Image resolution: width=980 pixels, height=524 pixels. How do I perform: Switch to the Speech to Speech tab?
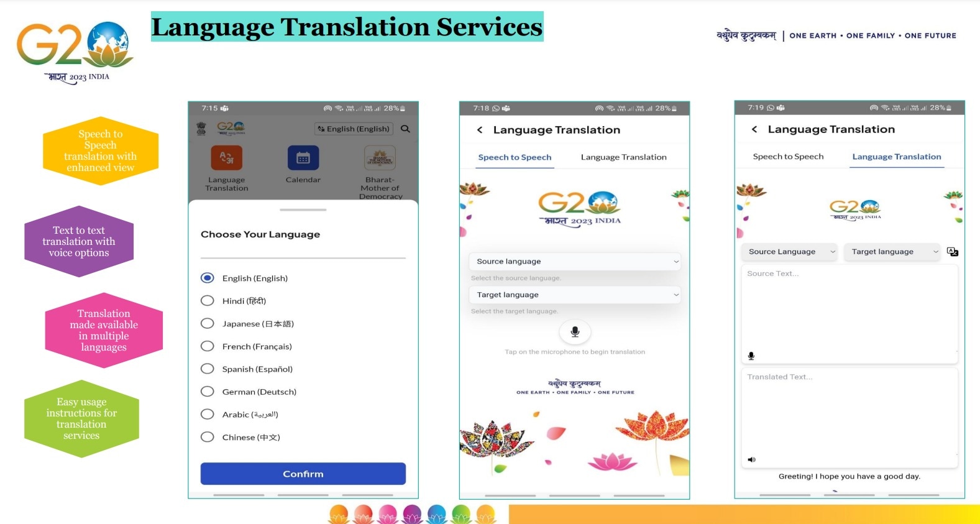coord(788,157)
